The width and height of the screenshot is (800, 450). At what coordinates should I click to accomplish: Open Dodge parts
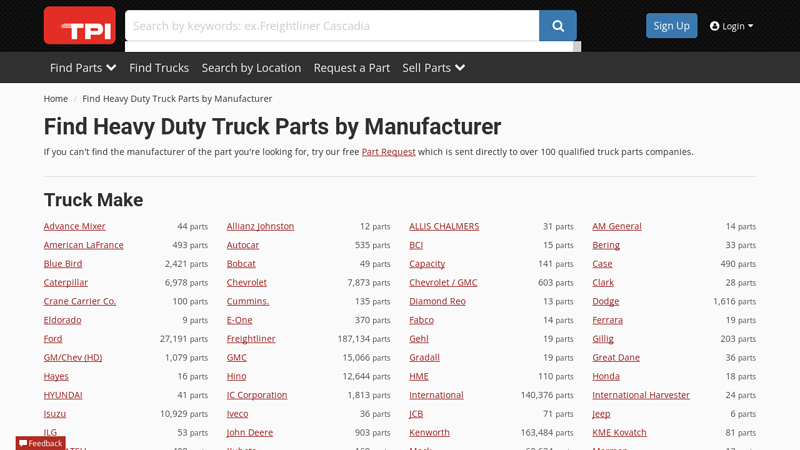click(x=606, y=301)
